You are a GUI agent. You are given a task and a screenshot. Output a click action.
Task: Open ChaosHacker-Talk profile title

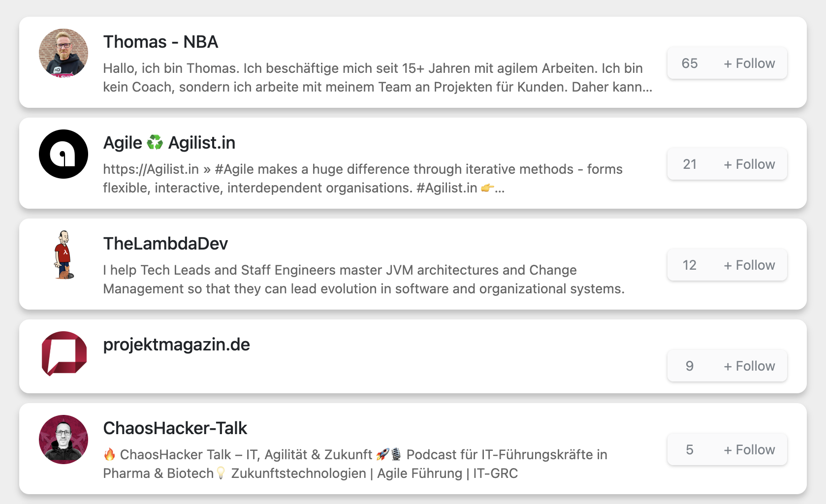point(175,429)
